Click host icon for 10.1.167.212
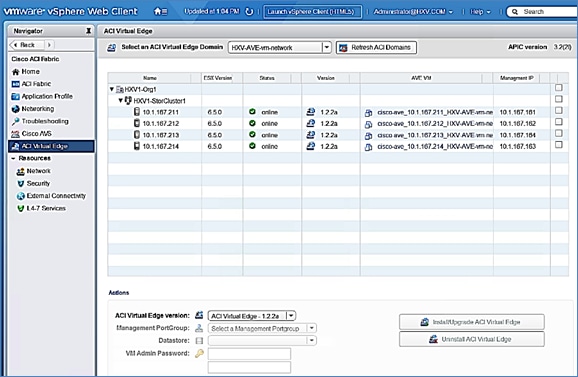578x377 pixels. coord(137,123)
